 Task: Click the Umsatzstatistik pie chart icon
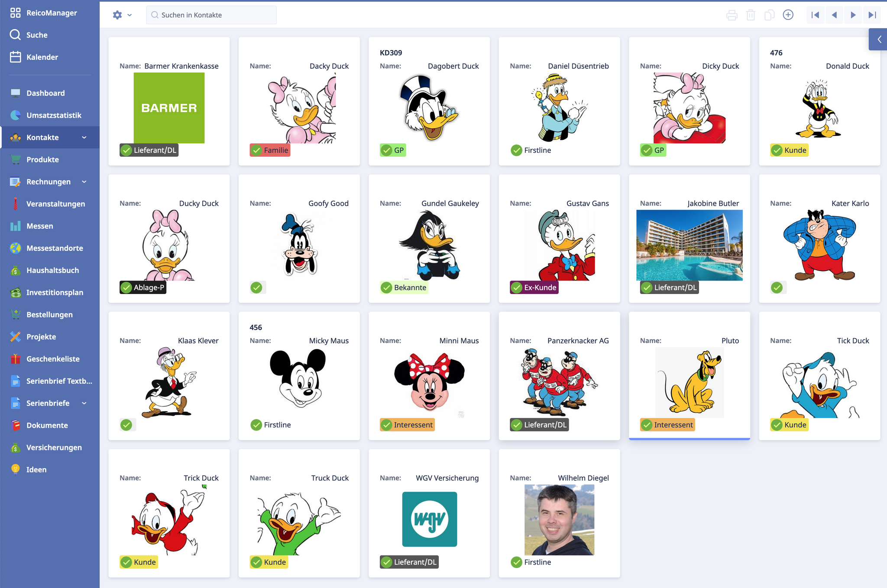coord(16,115)
